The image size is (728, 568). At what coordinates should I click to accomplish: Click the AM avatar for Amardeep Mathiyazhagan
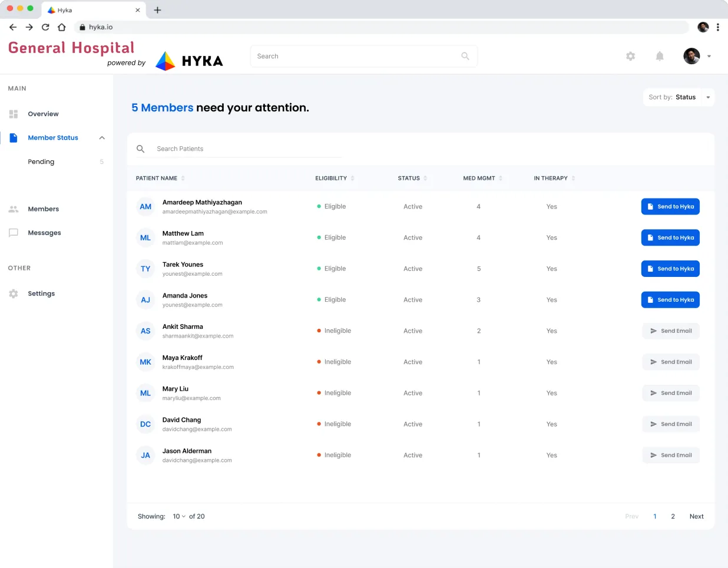coord(145,207)
